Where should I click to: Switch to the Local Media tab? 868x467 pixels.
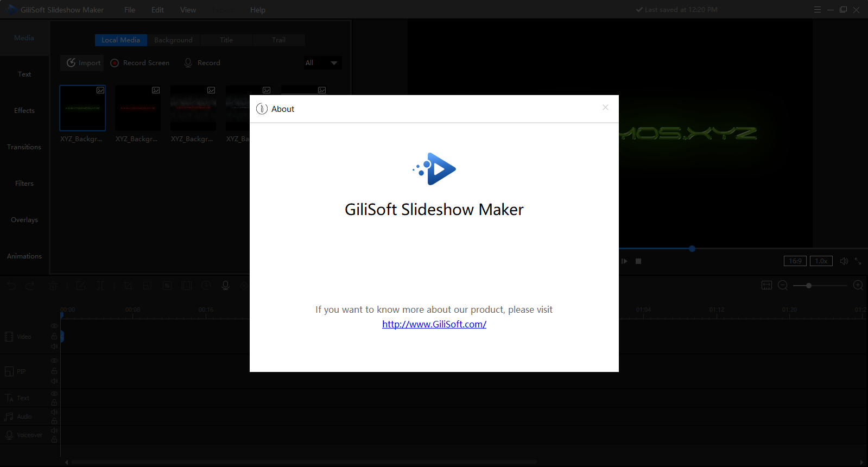pyautogui.click(x=121, y=40)
